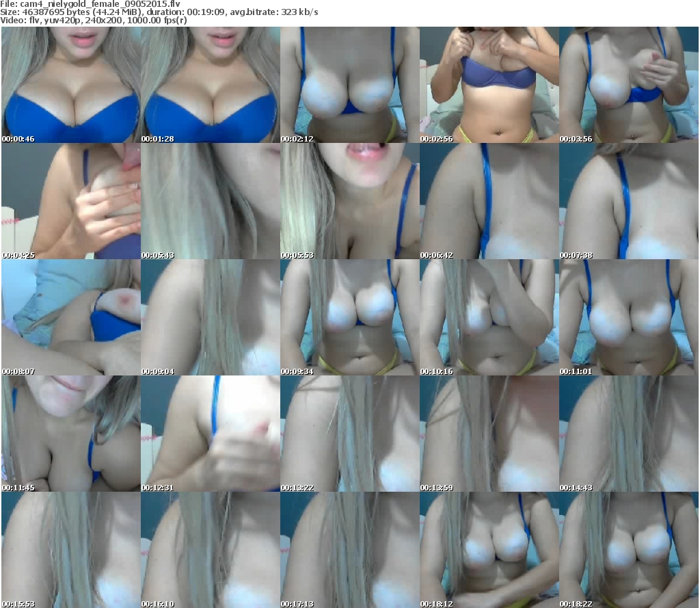Open the frame labeled 00:09:34

(x=349, y=317)
